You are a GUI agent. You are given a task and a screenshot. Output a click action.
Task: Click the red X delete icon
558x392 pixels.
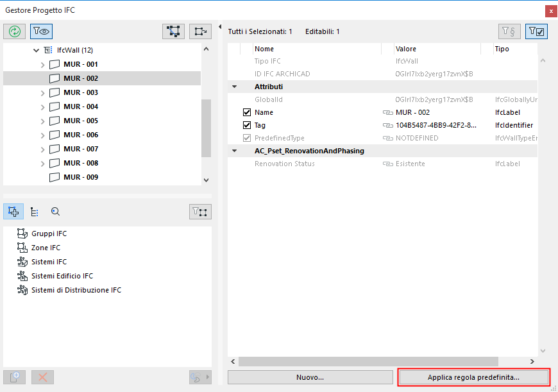[x=43, y=377]
